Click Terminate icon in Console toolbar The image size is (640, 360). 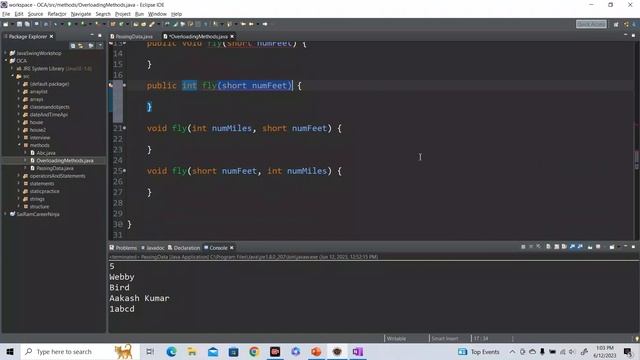[523, 247]
